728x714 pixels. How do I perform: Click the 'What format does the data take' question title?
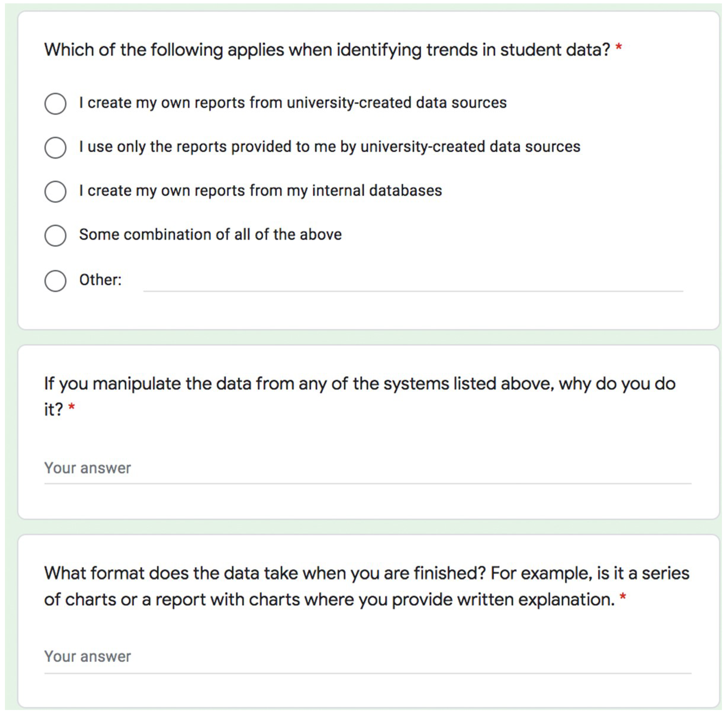click(x=366, y=574)
